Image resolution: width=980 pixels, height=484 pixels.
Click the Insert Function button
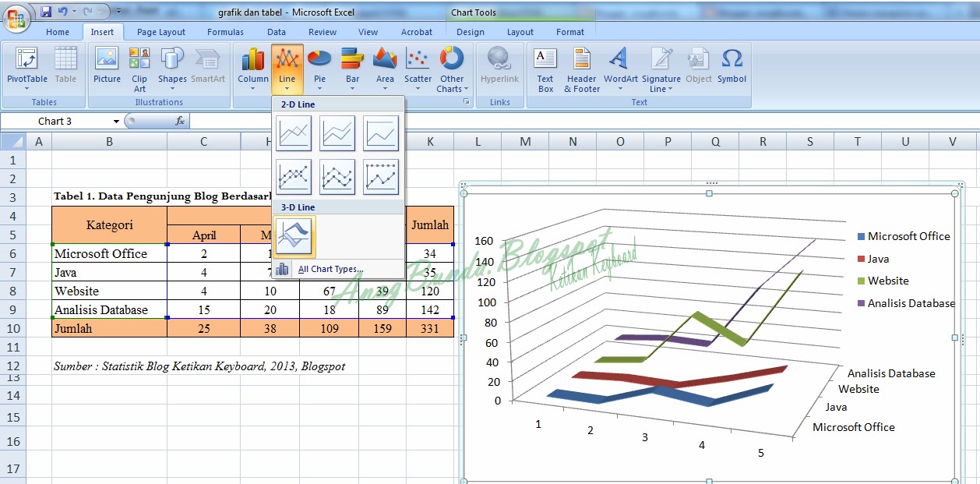[182, 121]
